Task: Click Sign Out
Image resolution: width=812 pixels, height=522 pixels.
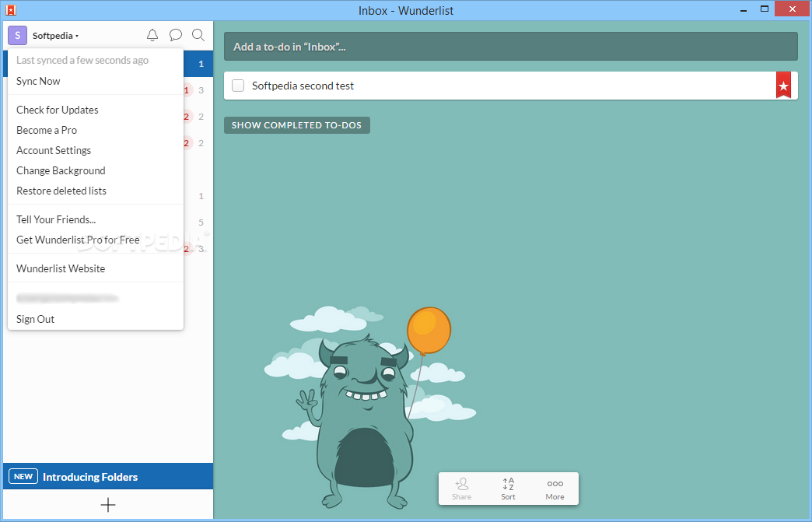Action: point(36,319)
